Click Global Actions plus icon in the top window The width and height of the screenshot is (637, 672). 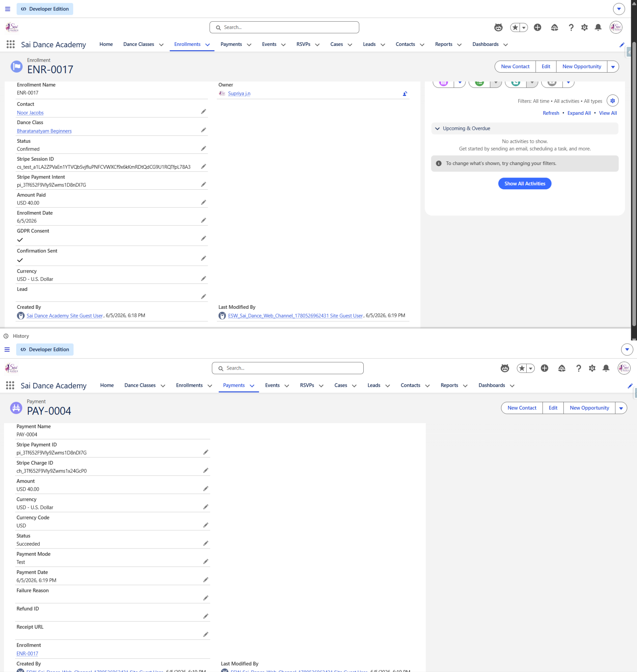tap(537, 28)
